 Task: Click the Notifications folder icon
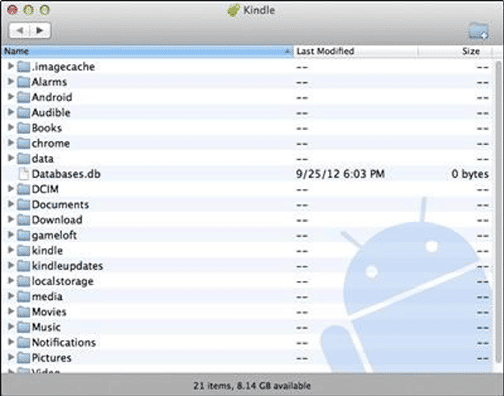point(24,343)
